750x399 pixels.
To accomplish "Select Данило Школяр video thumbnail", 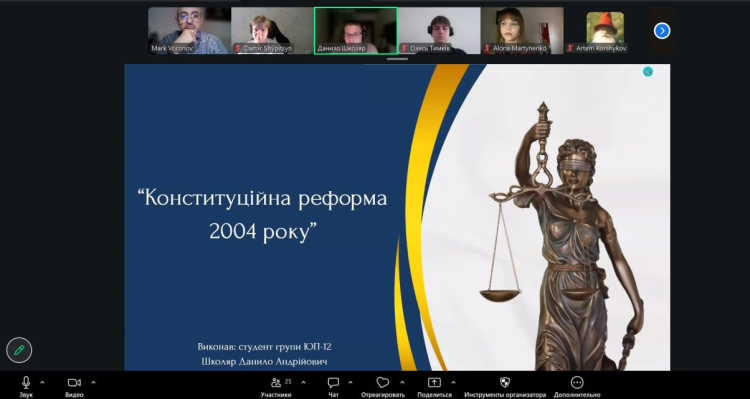I will pos(355,31).
